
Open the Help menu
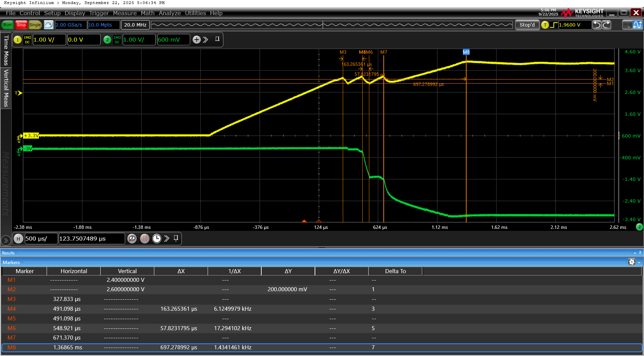click(x=216, y=13)
